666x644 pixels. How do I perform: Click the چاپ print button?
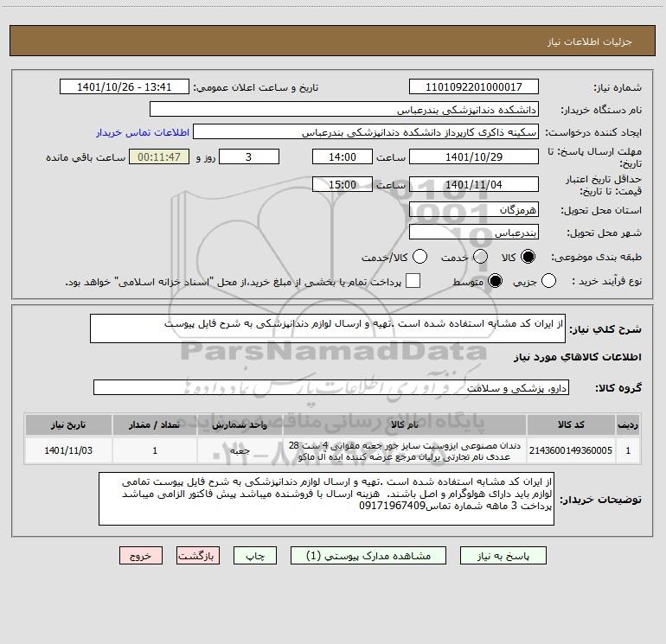point(255,556)
